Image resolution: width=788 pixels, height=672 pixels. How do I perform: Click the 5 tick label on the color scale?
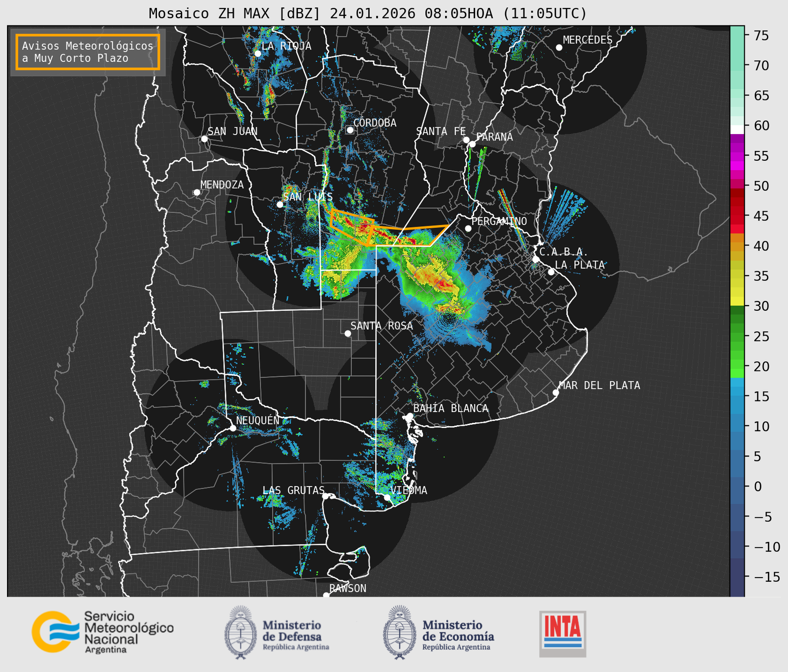point(758,457)
